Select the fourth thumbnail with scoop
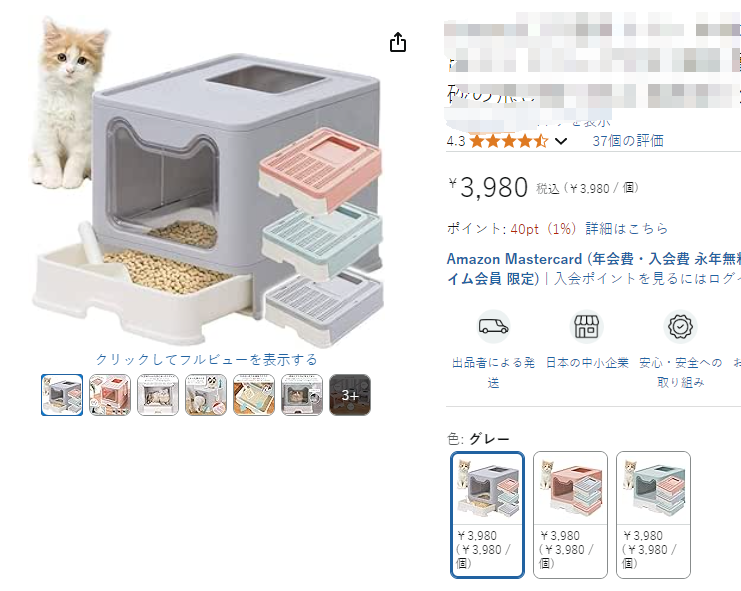The width and height of the screenshot is (741, 591). 206,395
